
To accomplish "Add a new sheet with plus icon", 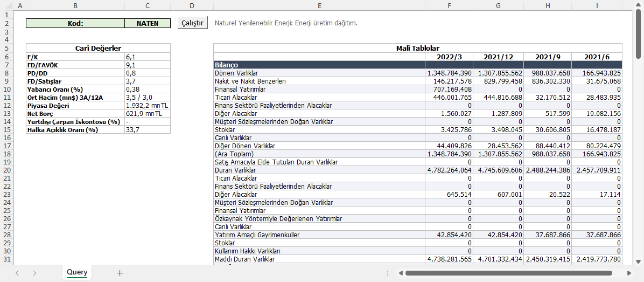I will pos(120,273).
